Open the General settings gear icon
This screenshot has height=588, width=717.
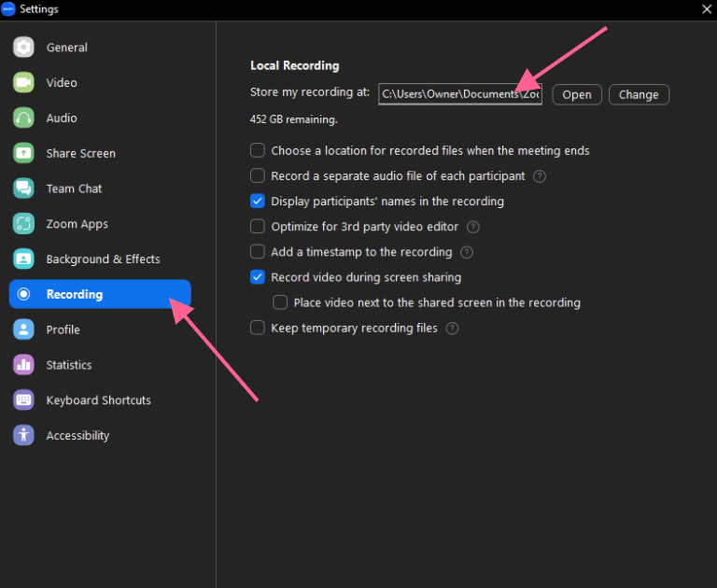[x=23, y=47]
